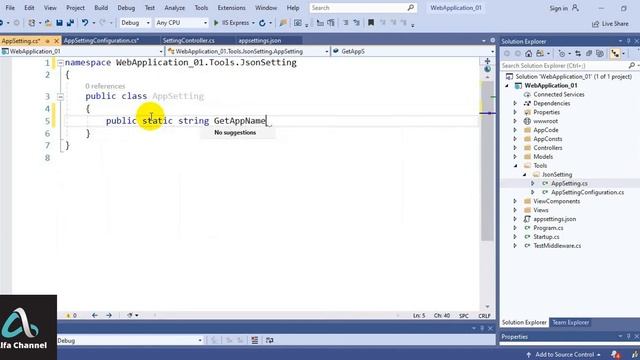This screenshot has width=640, height=360.
Task: Collapse the AppSetting class outlining at line 3
Action: coord(60,97)
